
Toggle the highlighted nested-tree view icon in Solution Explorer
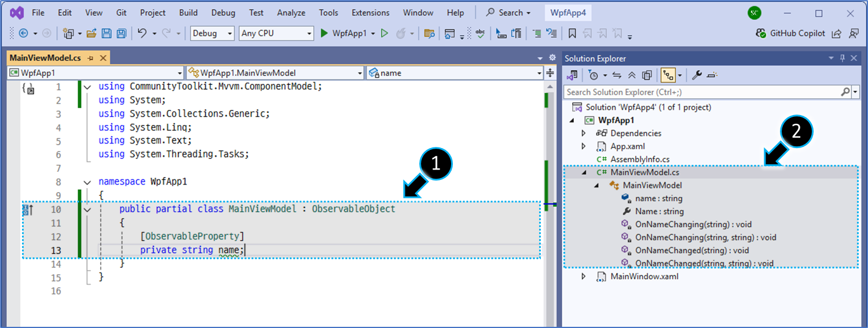click(x=668, y=75)
